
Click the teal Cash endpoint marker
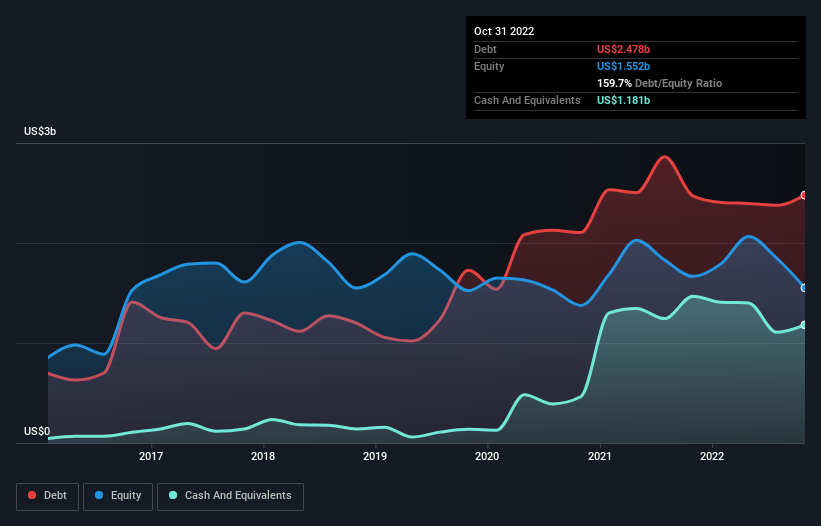(804, 325)
